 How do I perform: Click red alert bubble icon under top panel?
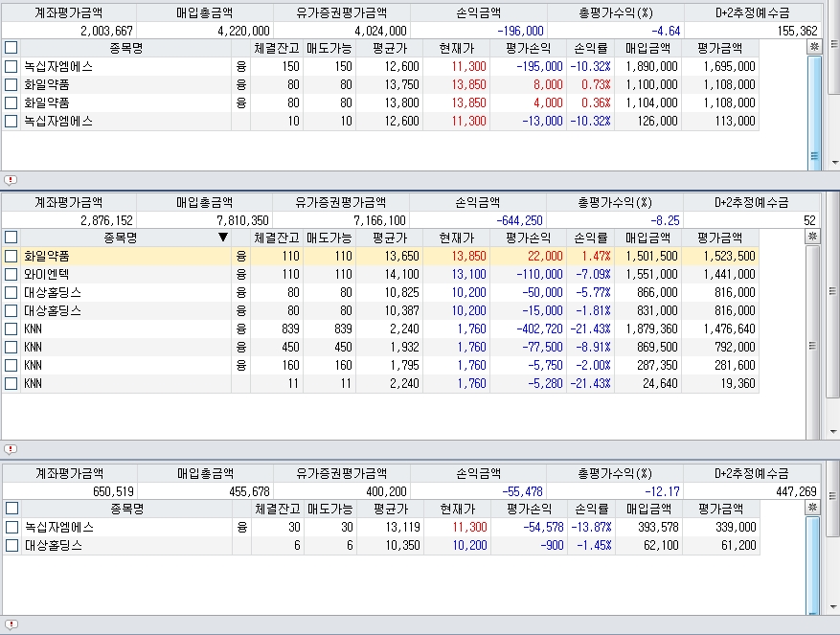(10, 180)
